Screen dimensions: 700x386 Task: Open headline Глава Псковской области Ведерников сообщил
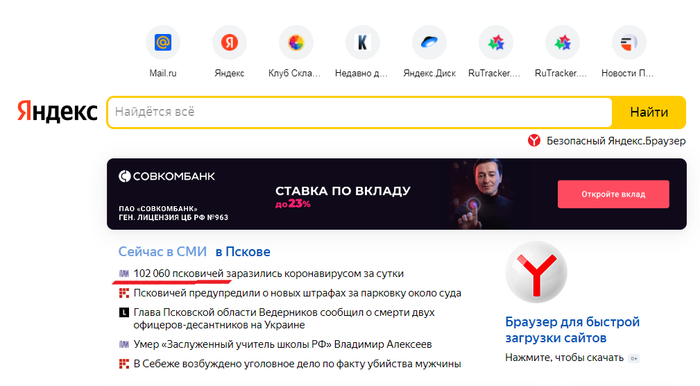(284, 319)
